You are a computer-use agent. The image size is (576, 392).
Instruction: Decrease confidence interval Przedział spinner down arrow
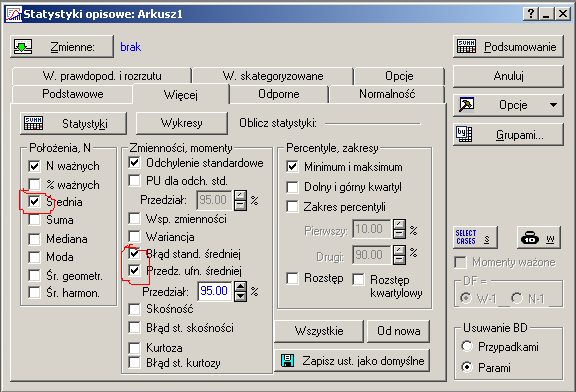coord(240,296)
